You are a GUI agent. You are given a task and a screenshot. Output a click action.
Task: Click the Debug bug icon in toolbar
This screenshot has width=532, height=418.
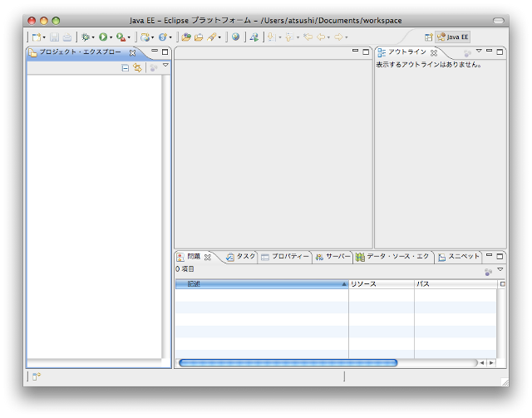pos(86,37)
